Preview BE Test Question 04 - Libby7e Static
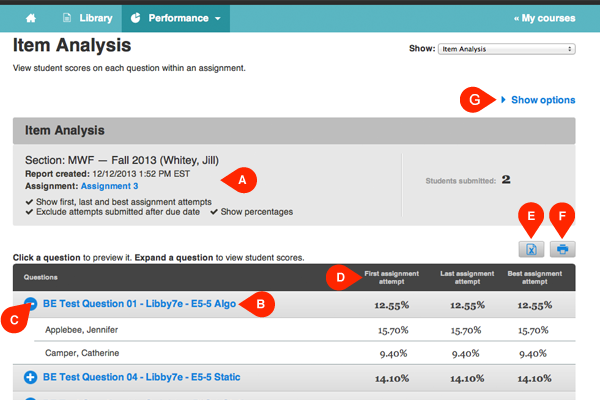This screenshot has height=400, width=600. coord(142,377)
